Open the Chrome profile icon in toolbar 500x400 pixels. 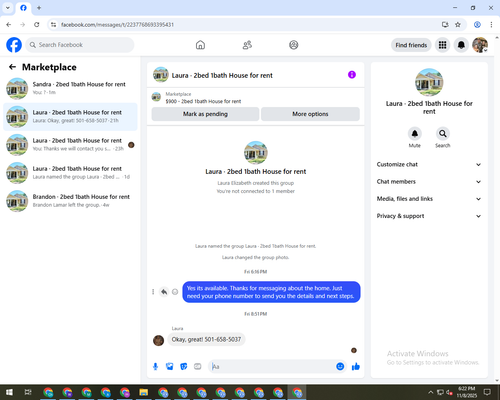[x=477, y=25]
